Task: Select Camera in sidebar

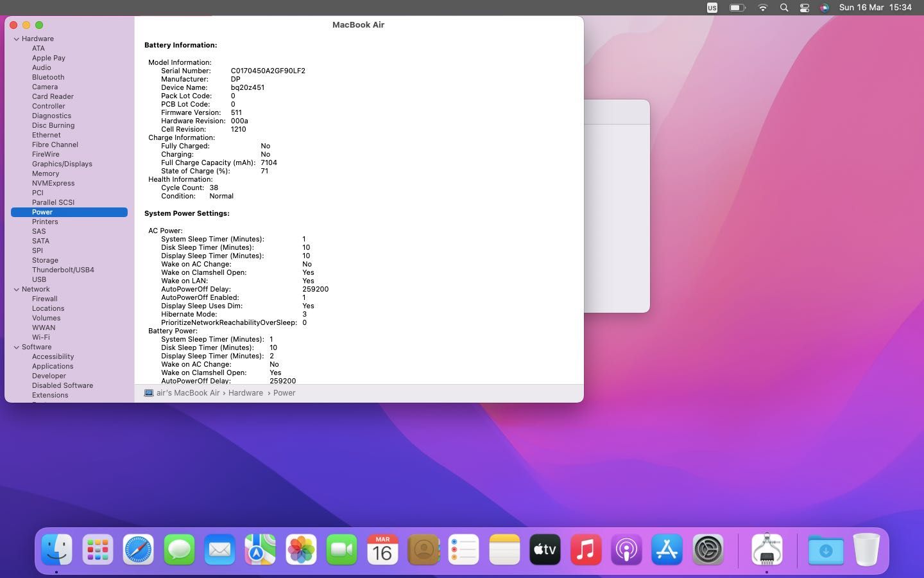Action: [45, 87]
